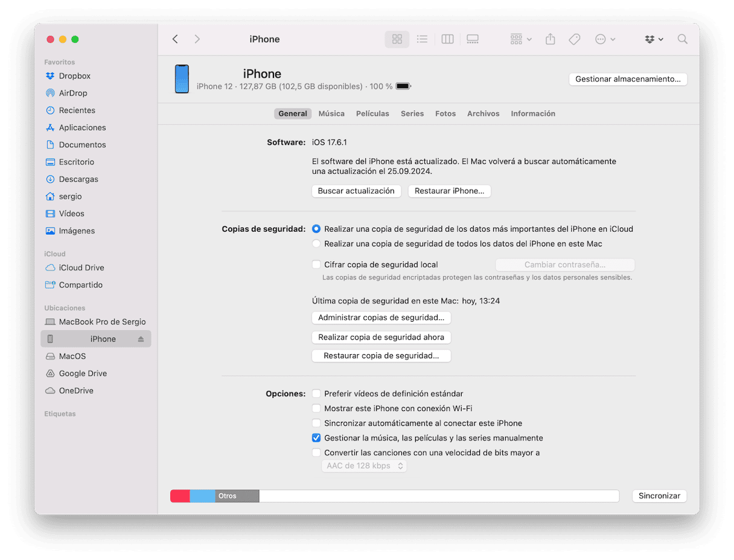Click Administrar copias de seguridad
This screenshot has height=560, width=734.
[x=381, y=317]
